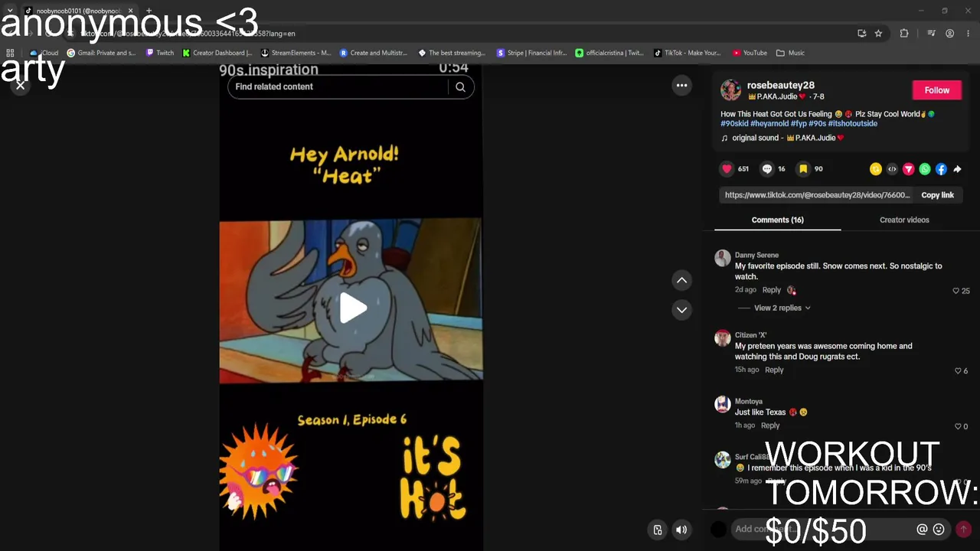The width and height of the screenshot is (980, 551).
Task: Open the #heyarnold hashtag
Action: [x=769, y=123]
